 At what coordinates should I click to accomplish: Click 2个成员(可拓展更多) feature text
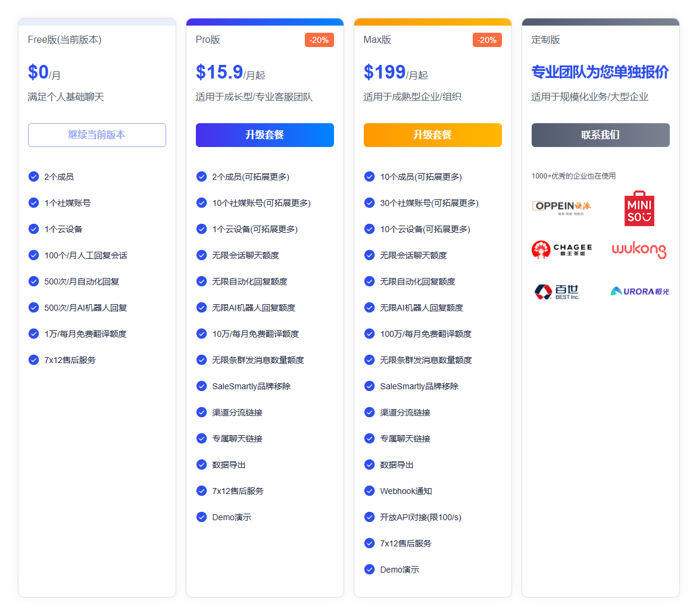[x=251, y=177]
